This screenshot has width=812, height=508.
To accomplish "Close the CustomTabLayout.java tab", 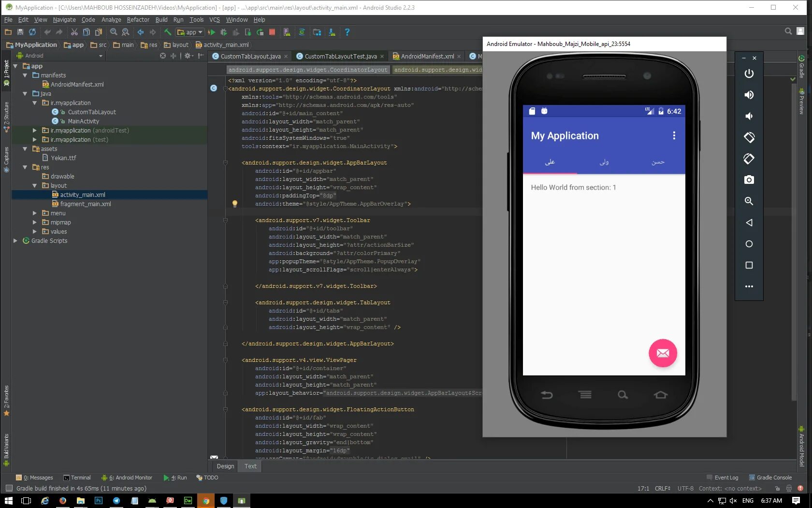I will 286,57.
